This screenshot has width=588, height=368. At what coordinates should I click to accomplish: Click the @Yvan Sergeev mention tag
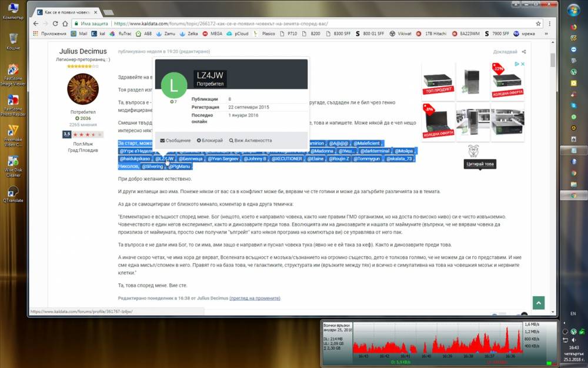[x=223, y=158]
